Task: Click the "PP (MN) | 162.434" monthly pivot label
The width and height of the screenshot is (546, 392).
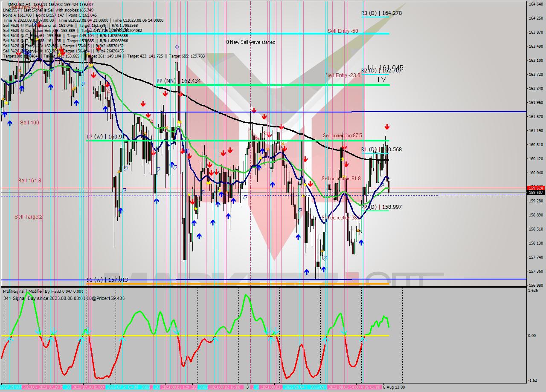Action: pos(178,81)
